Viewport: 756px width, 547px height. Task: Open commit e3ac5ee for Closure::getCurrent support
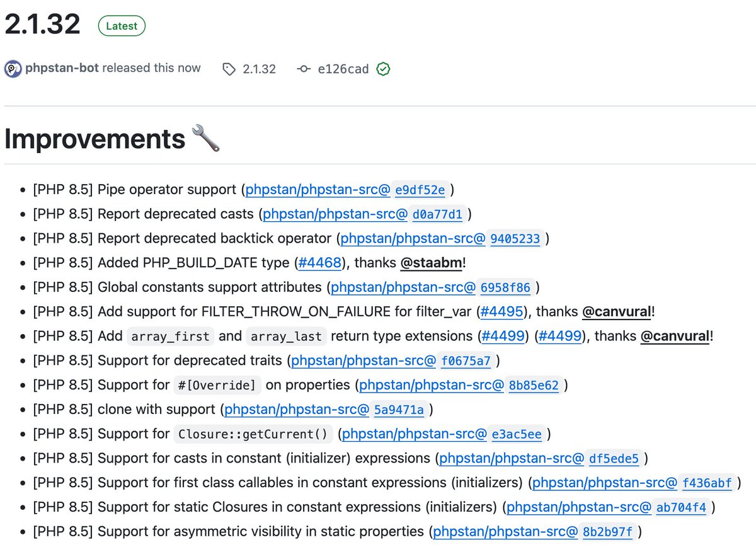point(517,434)
